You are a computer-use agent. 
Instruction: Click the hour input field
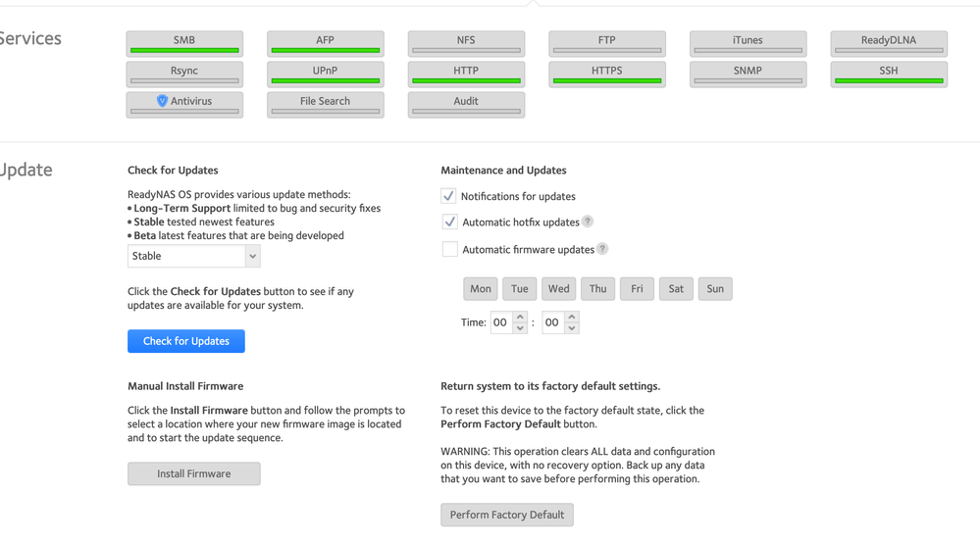click(x=500, y=322)
